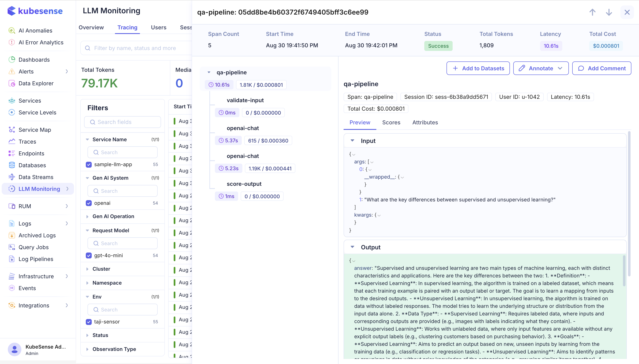Close the trace detail panel
639x364 pixels.
627,12
